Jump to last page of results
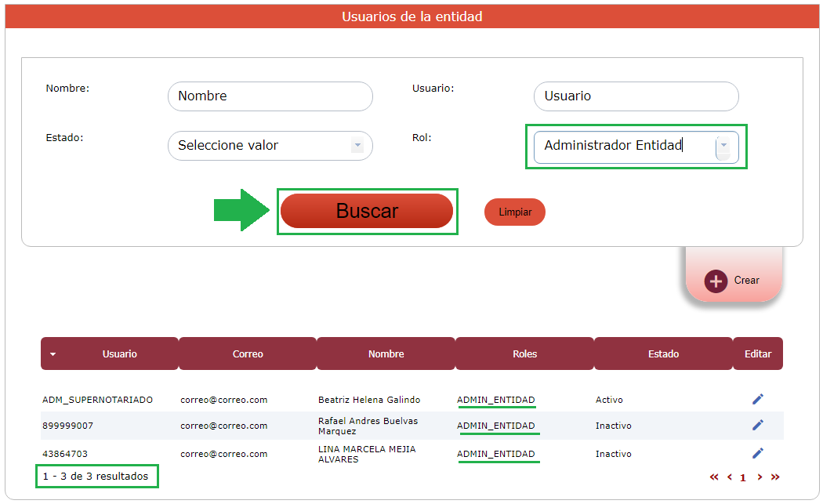This screenshot has height=504, width=823. pos(775,477)
